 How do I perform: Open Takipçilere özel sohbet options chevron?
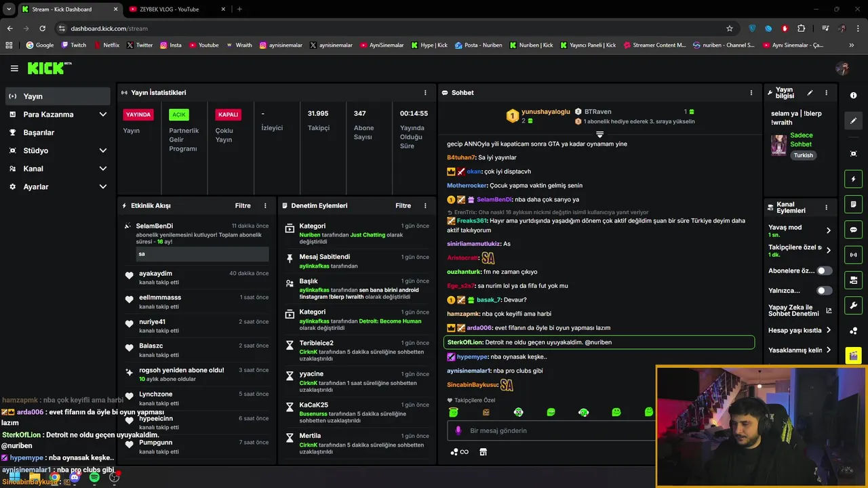829,250
